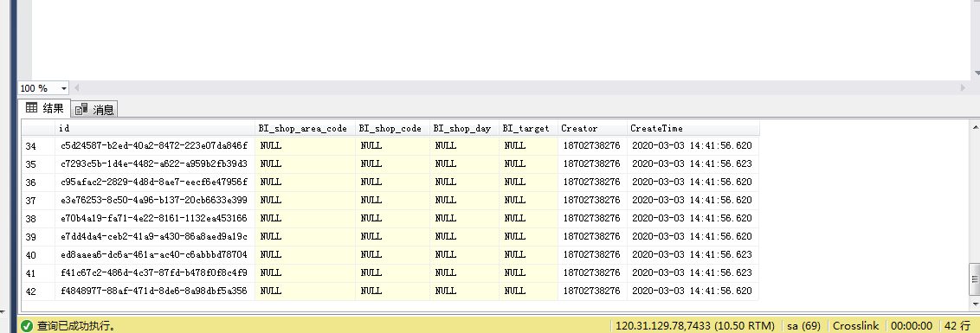Select the BI_shop_area_code column header
The image size is (980, 333).
[x=305, y=129]
